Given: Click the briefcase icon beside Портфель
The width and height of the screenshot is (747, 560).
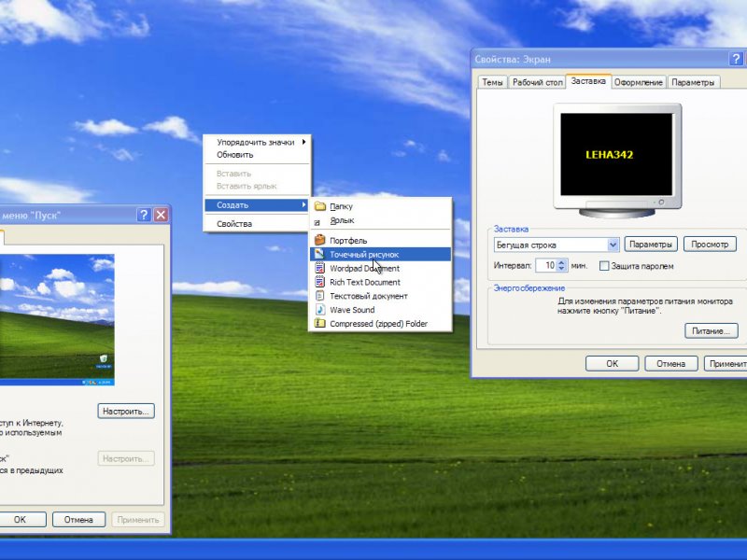Looking at the screenshot, I should (x=320, y=240).
